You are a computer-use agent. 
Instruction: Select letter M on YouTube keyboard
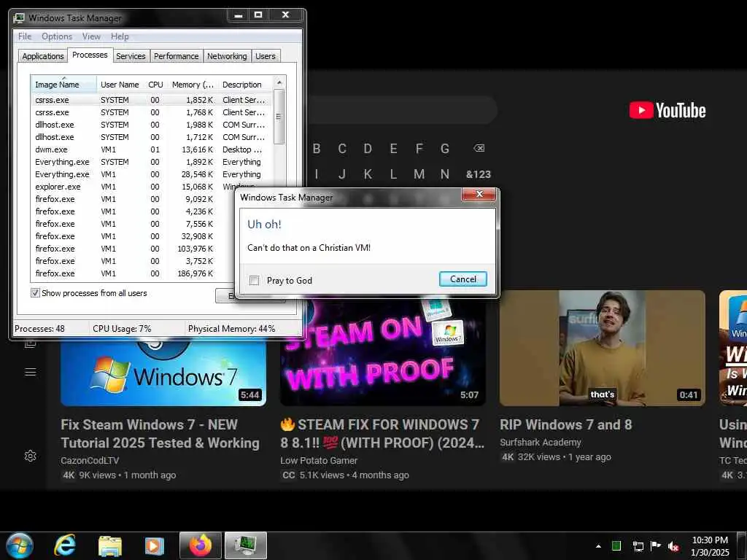(419, 174)
